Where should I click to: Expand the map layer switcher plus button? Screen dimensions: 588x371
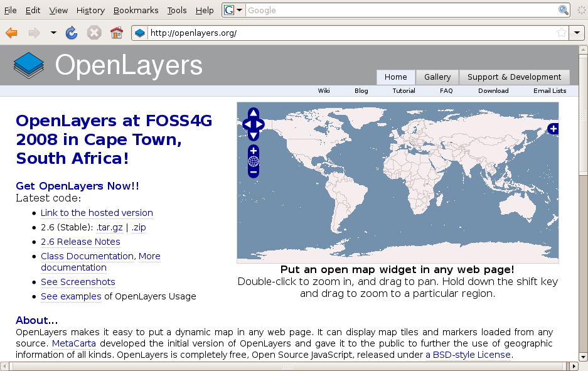553,129
